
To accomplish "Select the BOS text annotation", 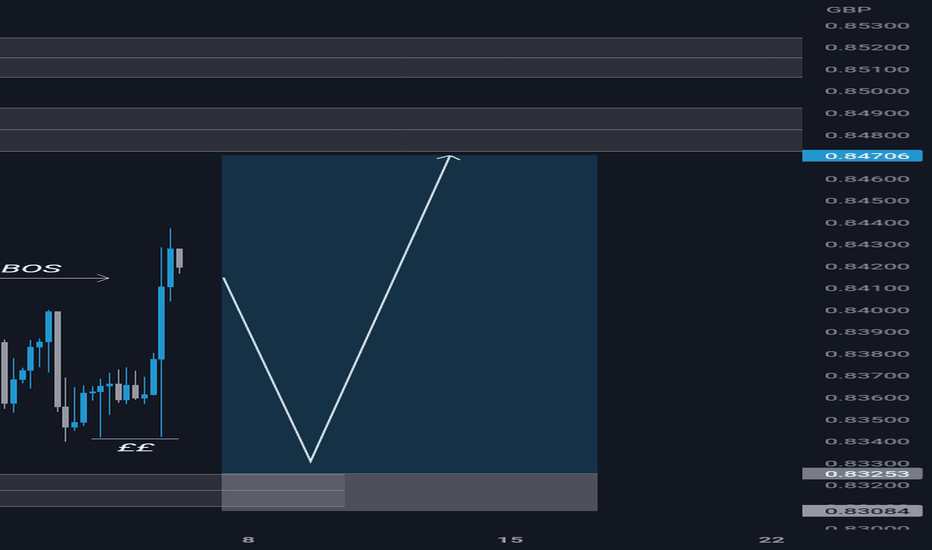I will (32, 268).
